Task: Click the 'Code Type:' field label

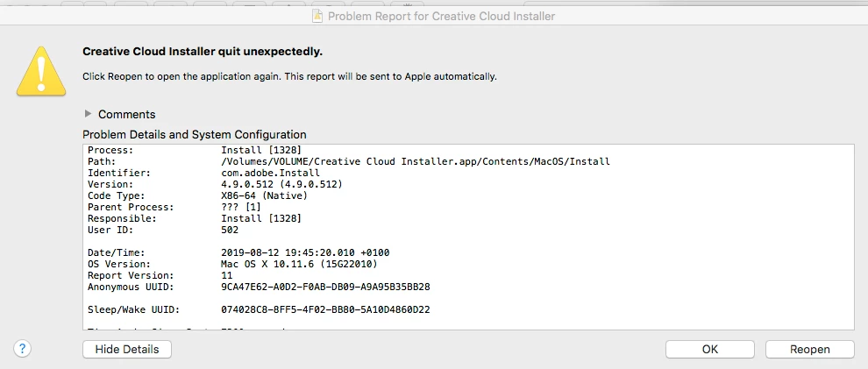Action: pyautogui.click(x=117, y=195)
